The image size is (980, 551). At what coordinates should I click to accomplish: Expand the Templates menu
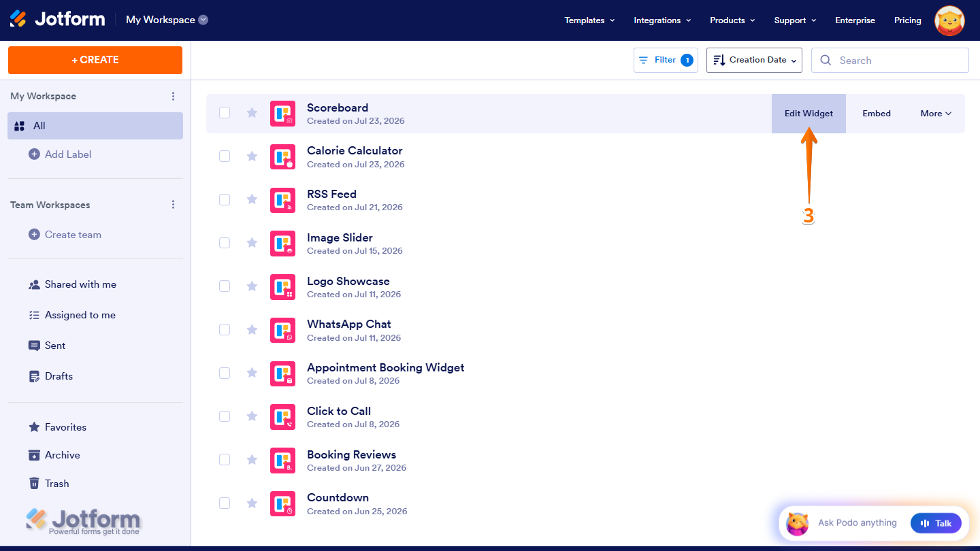click(x=589, y=20)
